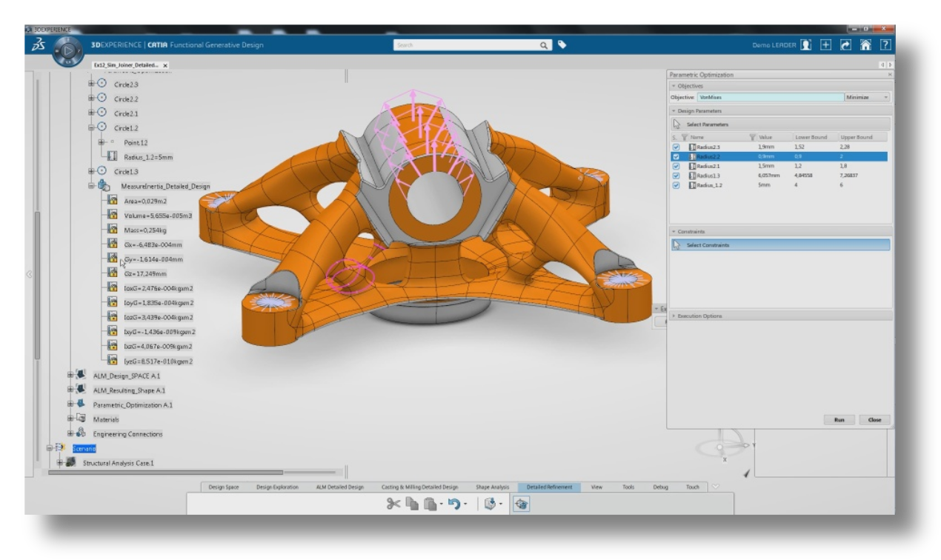941x560 pixels.
Task: Collapse the Circle1.2 tree node
Action: [x=90, y=128]
